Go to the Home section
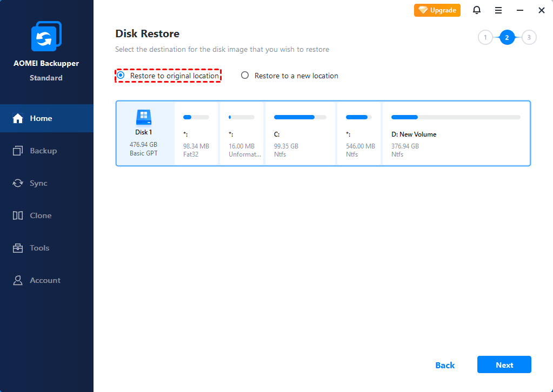Image resolution: width=553 pixels, height=392 pixels. point(46,118)
